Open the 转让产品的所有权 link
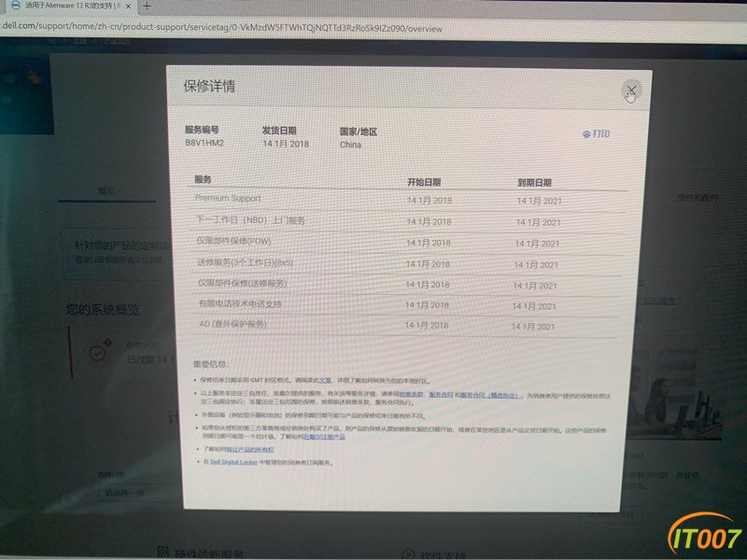Viewport: 747px width, 560px height. pyautogui.click(x=250, y=449)
